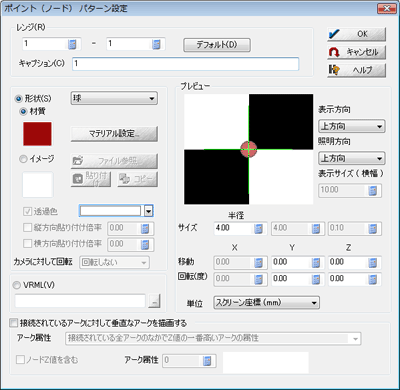Click the range start input field

click(x=45, y=44)
